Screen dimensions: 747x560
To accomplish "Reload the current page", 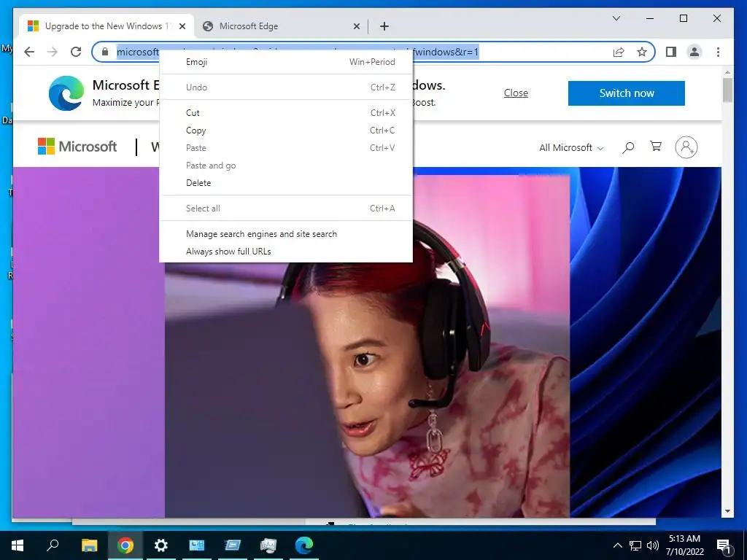I will point(76,52).
